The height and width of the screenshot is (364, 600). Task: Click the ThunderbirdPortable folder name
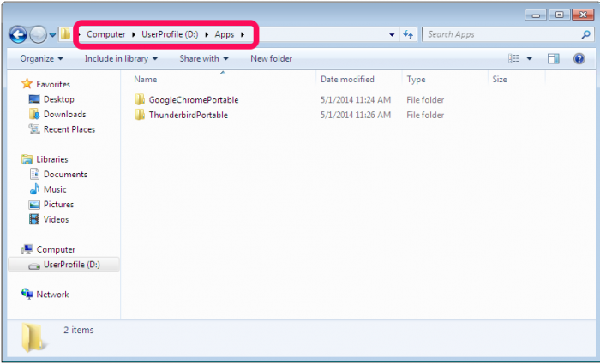(189, 115)
